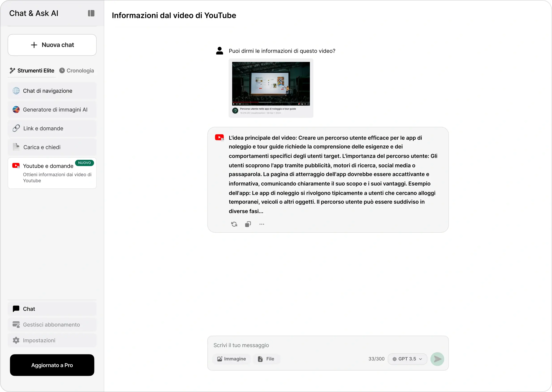Click Aggiornato a Pro button
552x392 pixels.
click(x=52, y=365)
